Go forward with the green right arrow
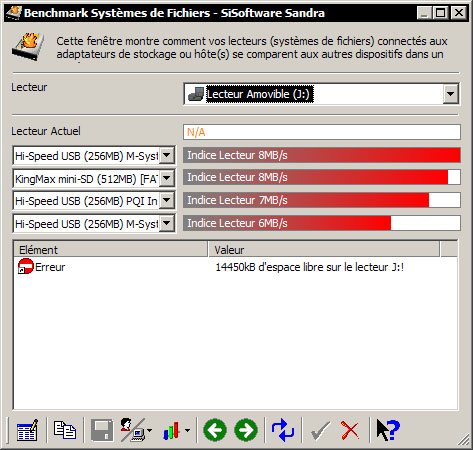 [246, 430]
